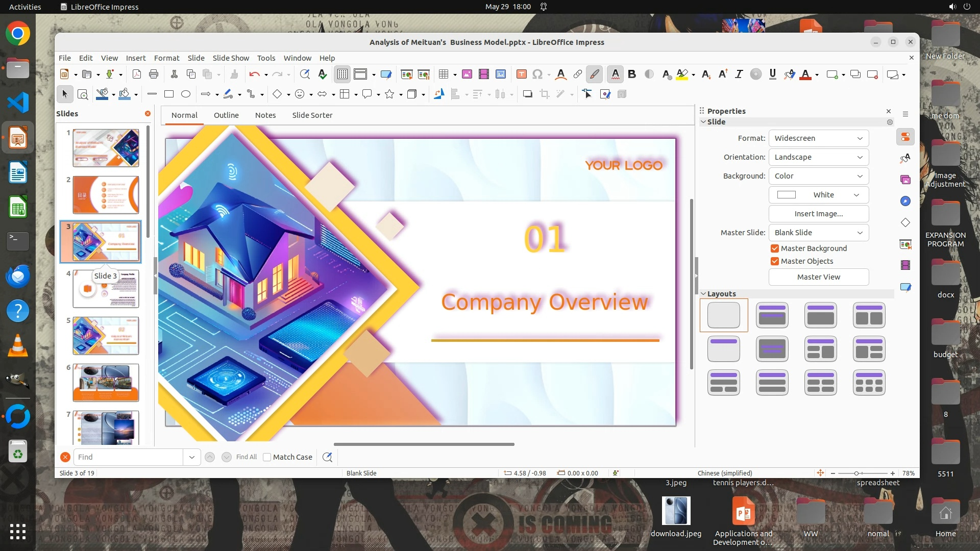Click the Print icon in toolbar
980x551 pixels.
coord(154,74)
